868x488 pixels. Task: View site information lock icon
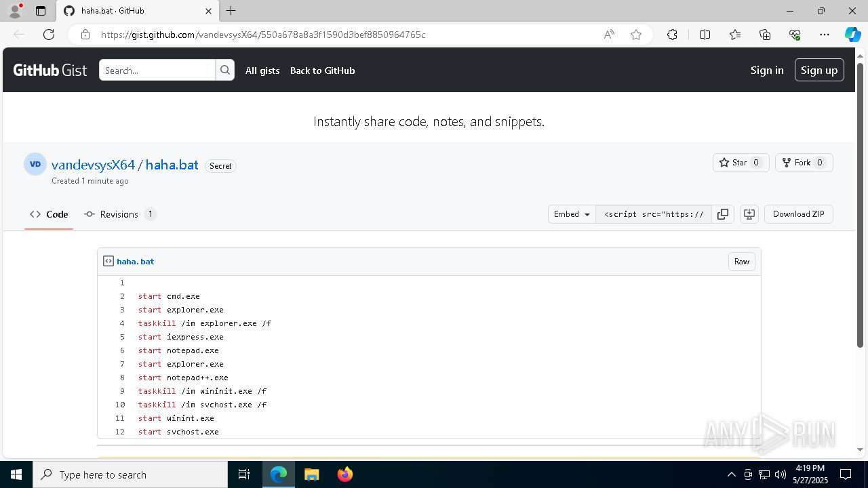click(x=85, y=35)
